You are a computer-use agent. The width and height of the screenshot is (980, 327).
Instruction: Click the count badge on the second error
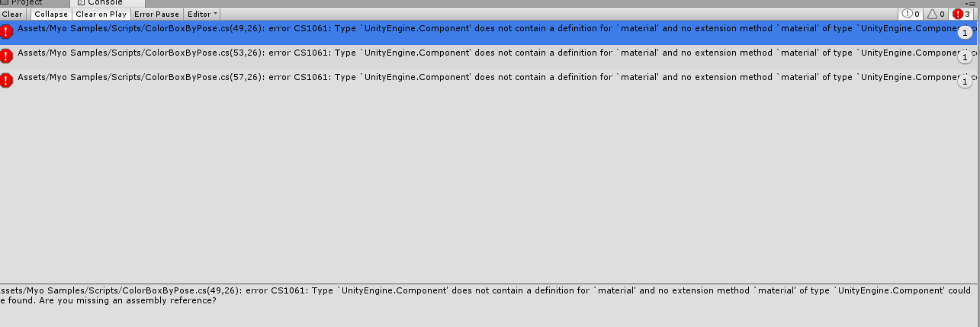(965, 57)
